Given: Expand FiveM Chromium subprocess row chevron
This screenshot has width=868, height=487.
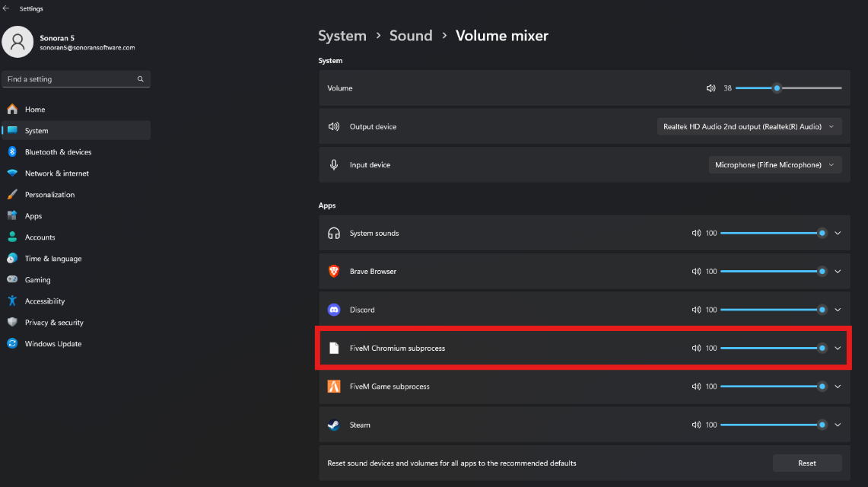Looking at the screenshot, I should click(x=838, y=348).
